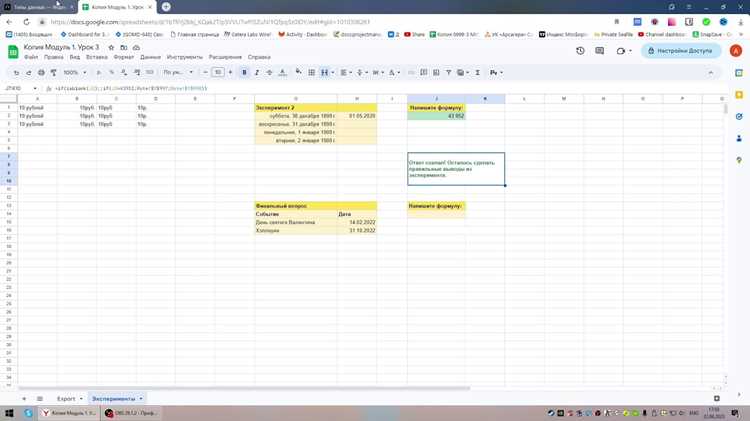The width and height of the screenshot is (750, 421).
Task: Open Maps in the side panel
Action: pos(739,160)
